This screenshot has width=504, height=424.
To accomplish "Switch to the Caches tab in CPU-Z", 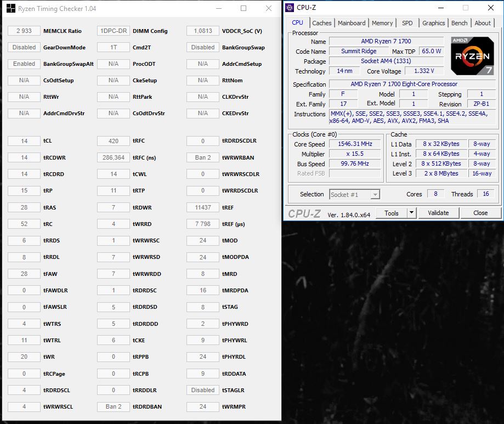I will pyautogui.click(x=321, y=23).
